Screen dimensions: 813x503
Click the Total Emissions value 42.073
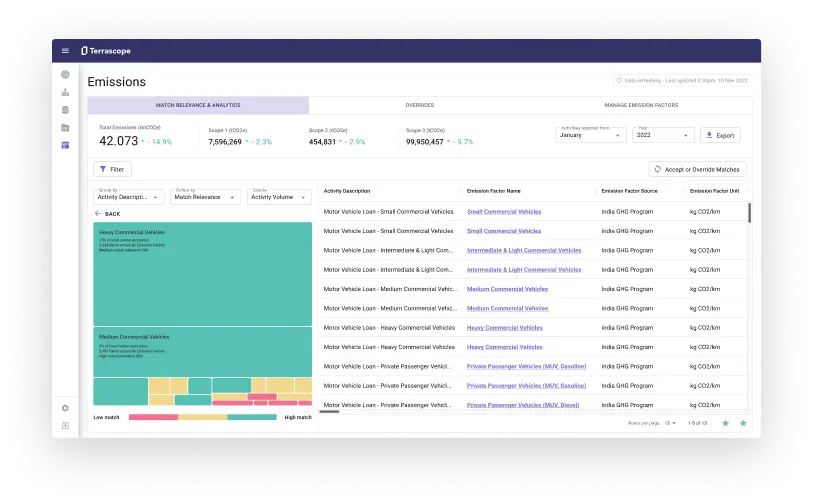pyautogui.click(x=119, y=141)
